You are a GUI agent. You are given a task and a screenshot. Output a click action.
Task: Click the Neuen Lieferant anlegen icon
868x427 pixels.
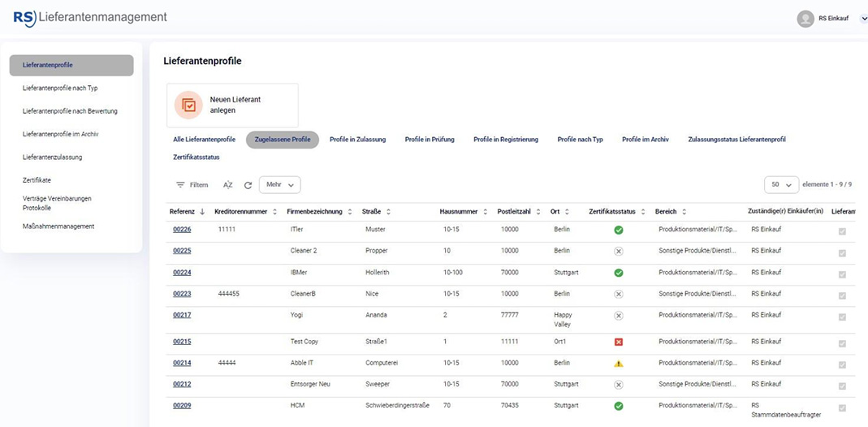(x=188, y=105)
